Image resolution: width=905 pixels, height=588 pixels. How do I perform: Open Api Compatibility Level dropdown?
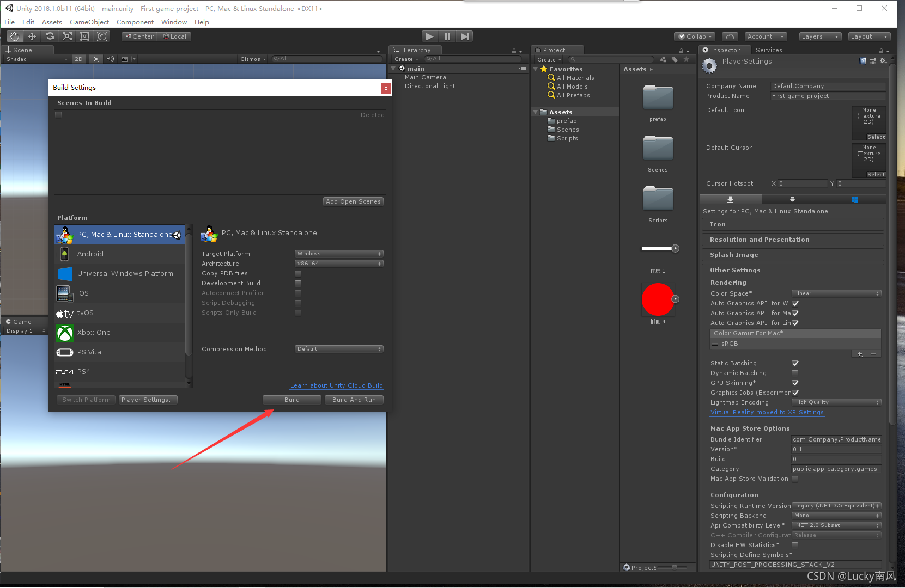coord(836,525)
